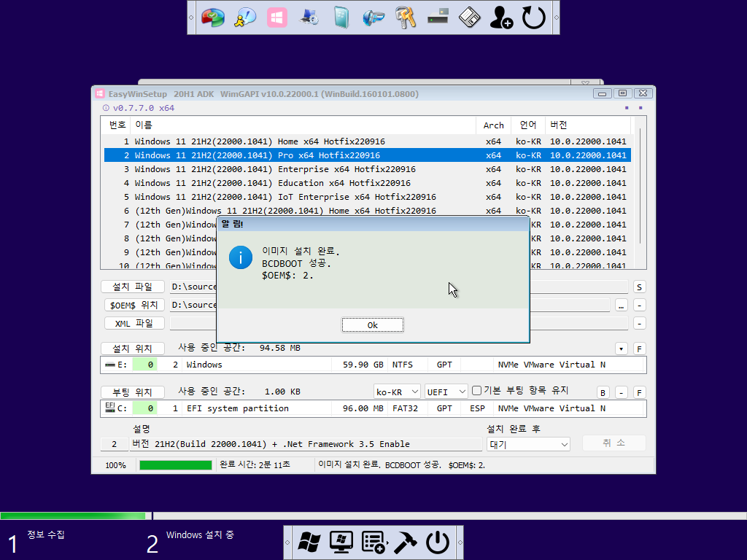Toggle the 기본 부팅 항목 유지 checkbox
The width and height of the screenshot is (747, 560).
(476, 391)
